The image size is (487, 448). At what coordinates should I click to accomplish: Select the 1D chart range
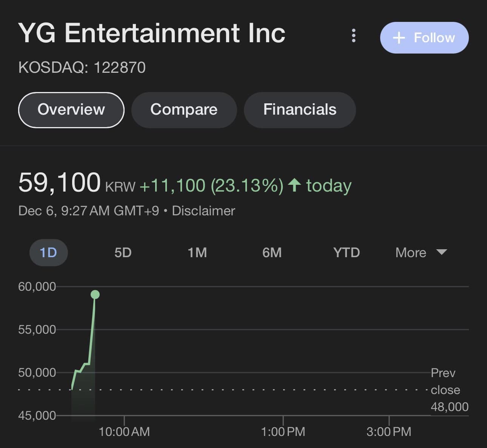(x=48, y=252)
